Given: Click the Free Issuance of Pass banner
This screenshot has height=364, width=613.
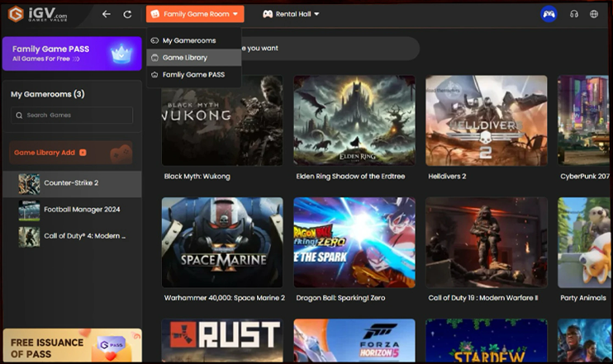Looking at the screenshot, I should point(71,346).
